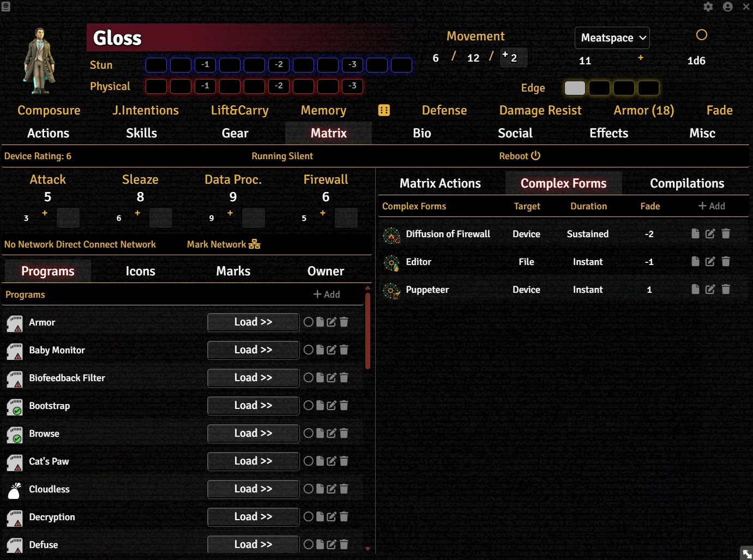Edit the Editor complex form

(710, 262)
